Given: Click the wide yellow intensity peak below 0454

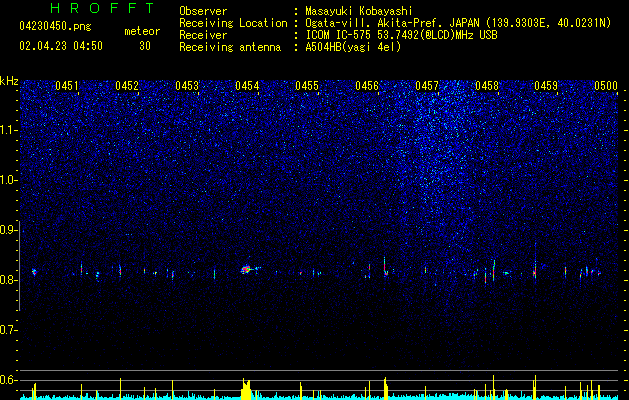Looking at the screenshot, I should pyautogui.click(x=246, y=389).
